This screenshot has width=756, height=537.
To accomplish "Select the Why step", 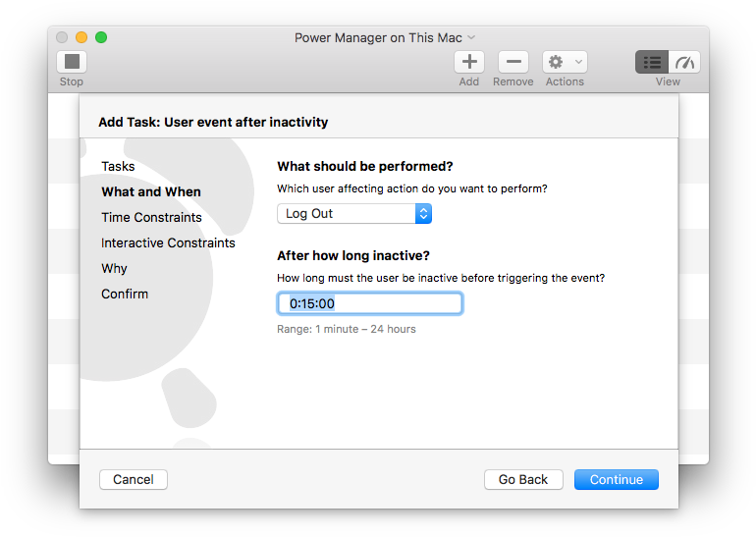I will pyautogui.click(x=114, y=268).
